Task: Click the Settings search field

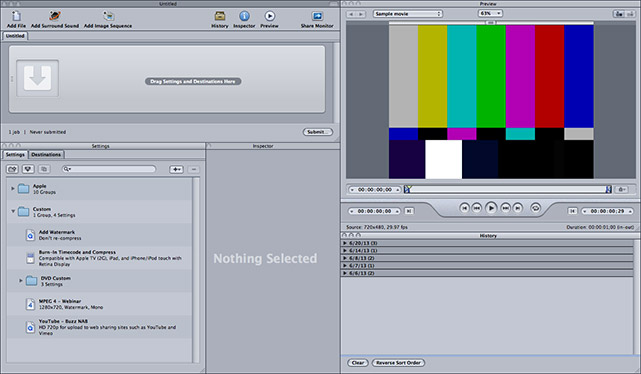Action: [x=109, y=169]
